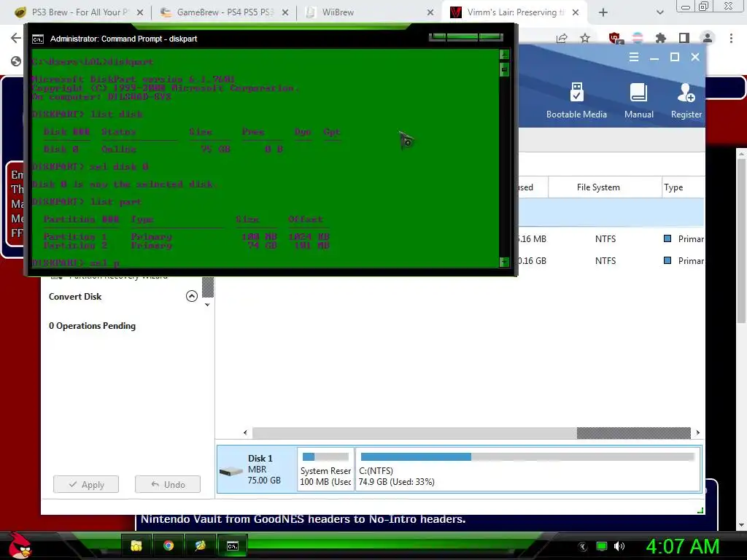The image size is (747, 560).
Task: Select NTFS row with 0.16 GB
Action: (611, 260)
